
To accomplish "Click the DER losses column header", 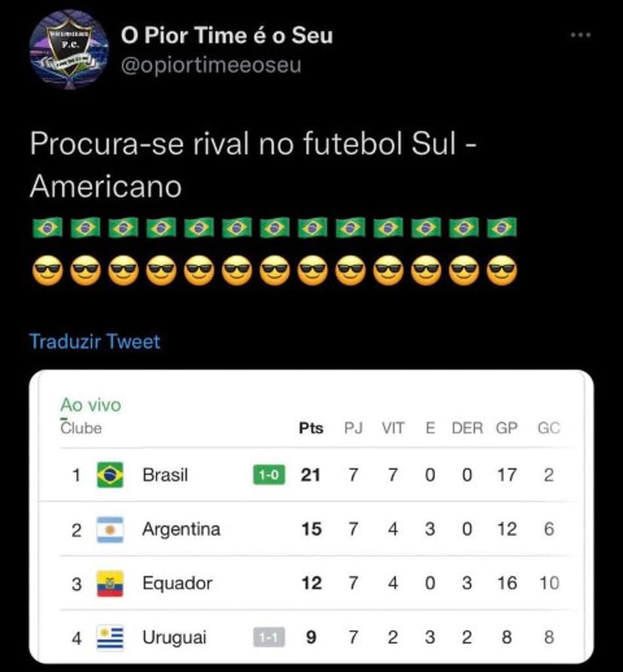I will [468, 427].
